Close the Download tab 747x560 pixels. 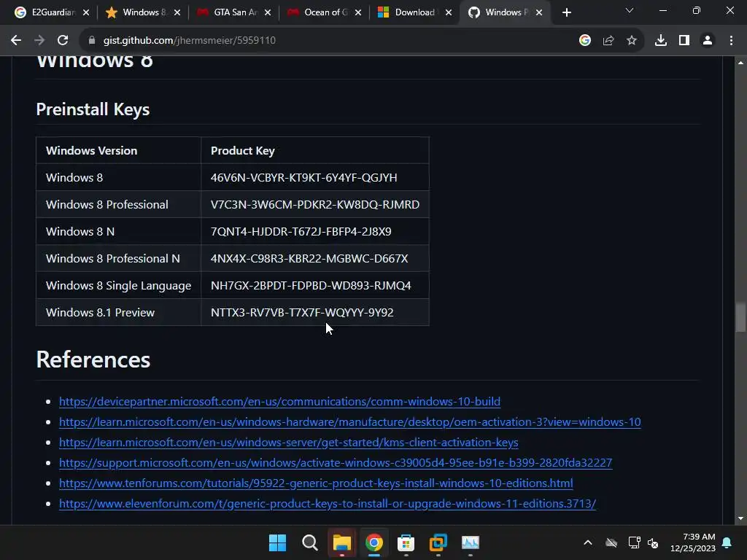coord(449,13)
